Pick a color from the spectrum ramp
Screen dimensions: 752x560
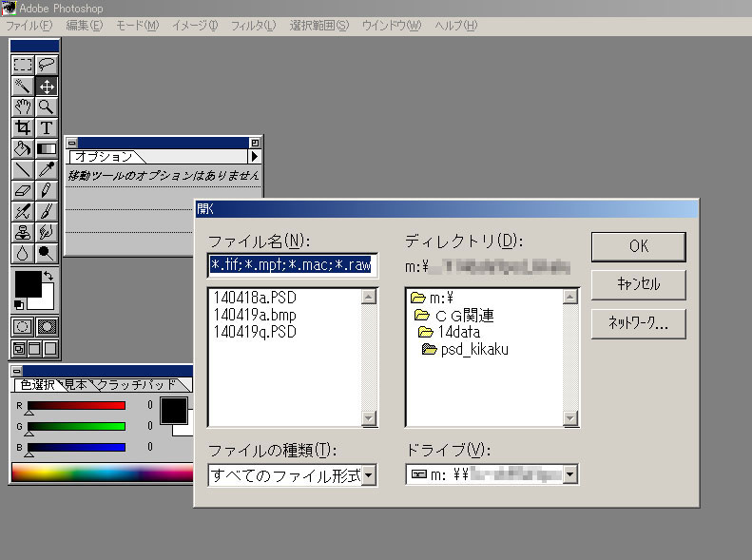click(x=102, y=473)
